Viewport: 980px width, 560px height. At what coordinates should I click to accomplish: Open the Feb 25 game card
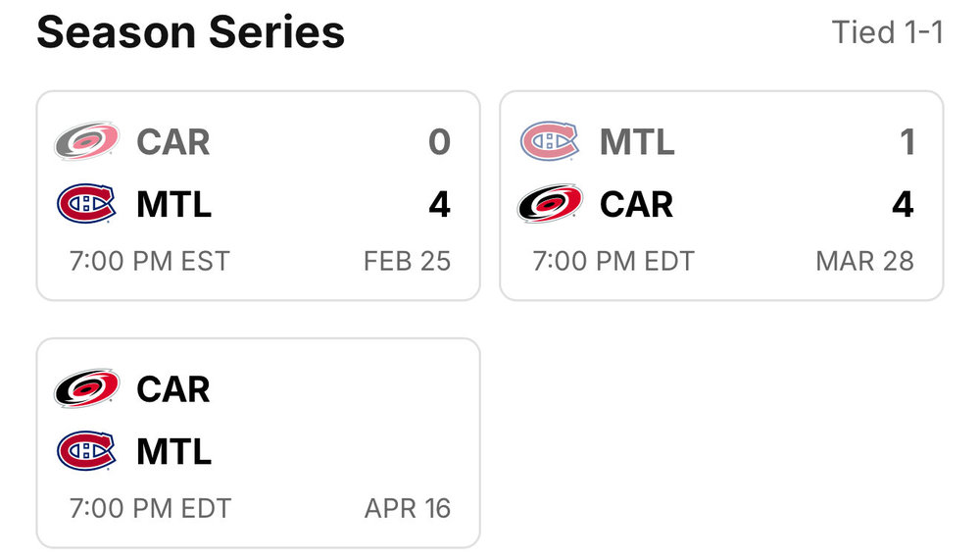click(258, 196)
